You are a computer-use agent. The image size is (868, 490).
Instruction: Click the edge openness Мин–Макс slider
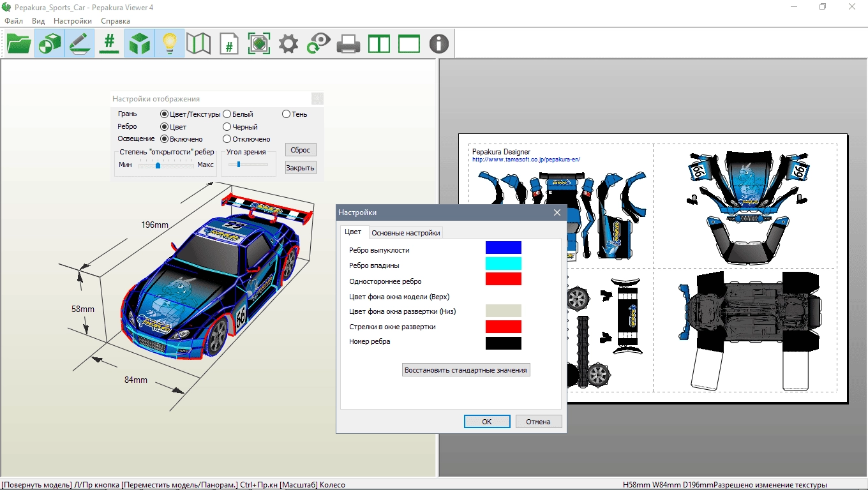[166, 165]
